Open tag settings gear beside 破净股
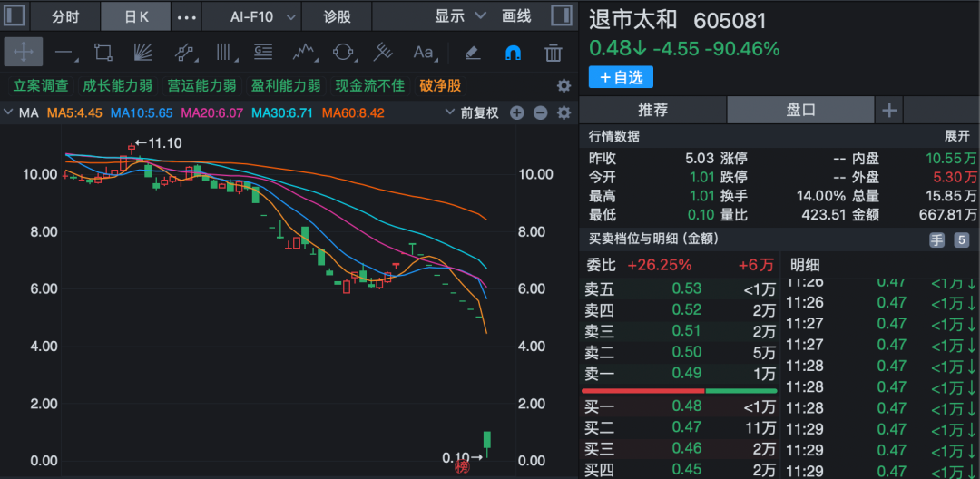 [x=563, y=85]
